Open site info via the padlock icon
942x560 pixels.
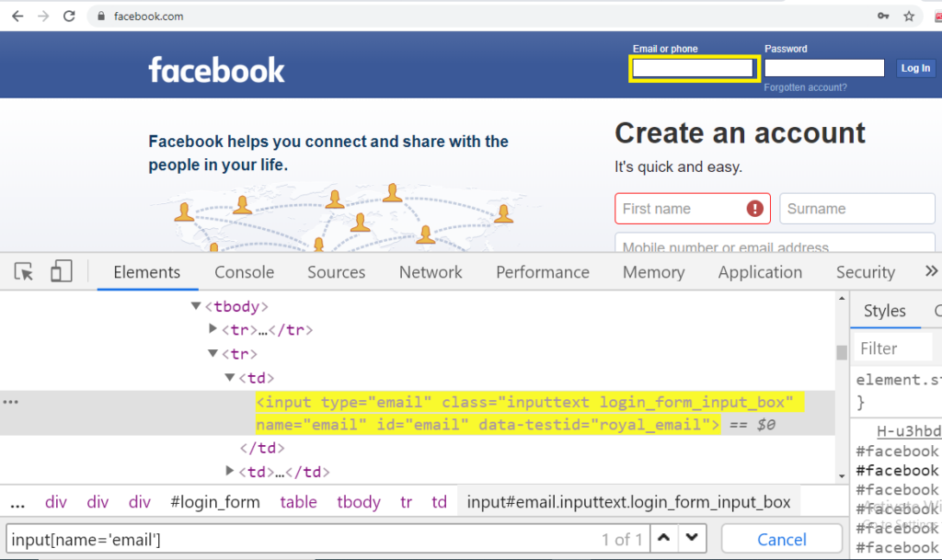pos(101,17)
